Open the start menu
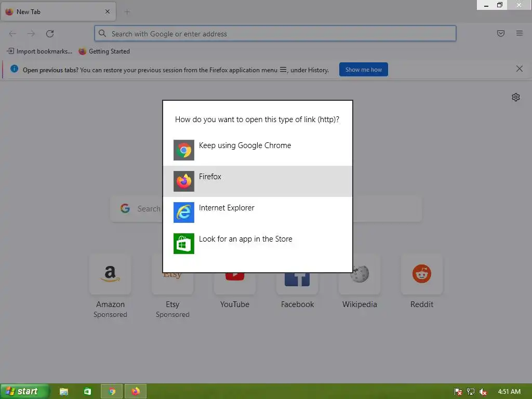This screenshot has height=399, width=532. (24, 391)
